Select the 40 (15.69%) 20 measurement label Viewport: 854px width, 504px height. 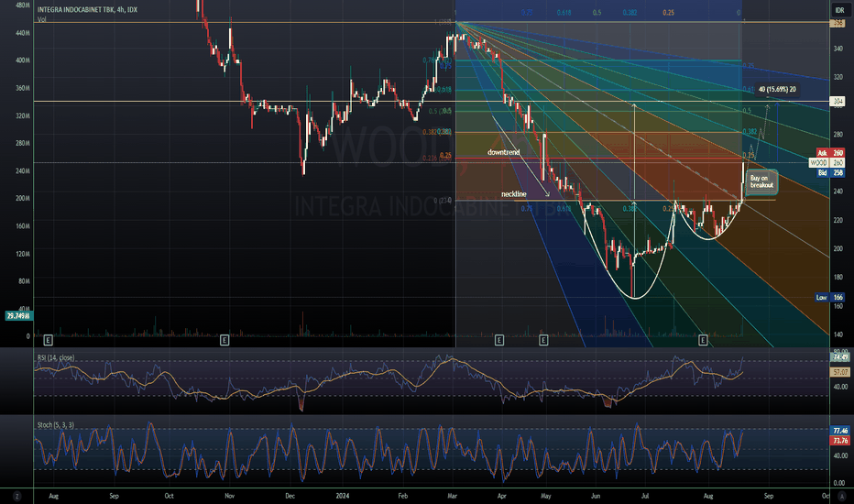[x=777, y=90]
